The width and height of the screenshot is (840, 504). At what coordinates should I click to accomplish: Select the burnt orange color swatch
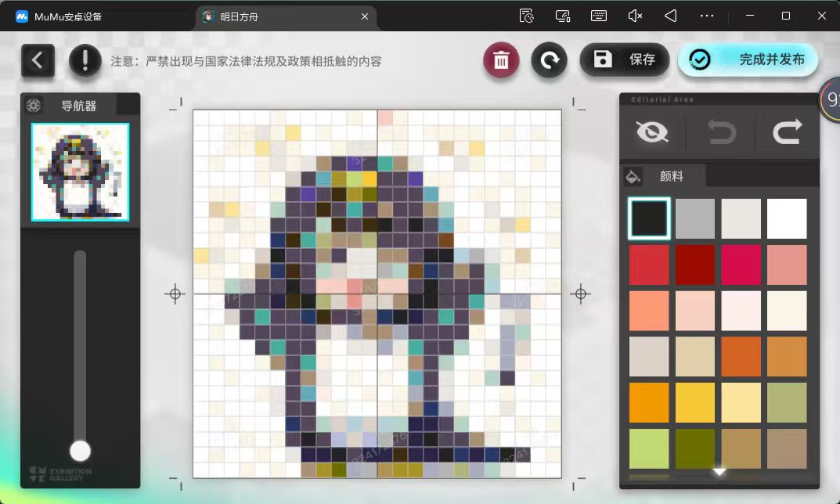pos(741,356)
